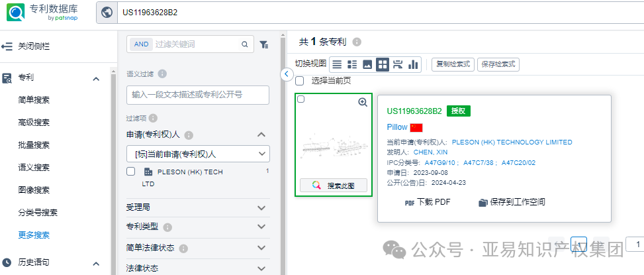Screen dimensions: 644x275
Task: Click PLESON (HK) TECHNOLOGY LIMITED assignee link
Action: tap(512, 142)
